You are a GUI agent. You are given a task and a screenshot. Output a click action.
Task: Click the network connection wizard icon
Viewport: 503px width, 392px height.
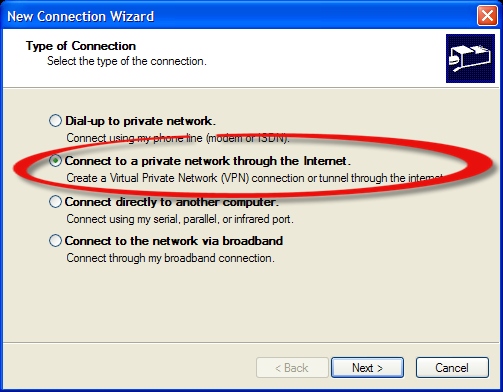(470, 58)
